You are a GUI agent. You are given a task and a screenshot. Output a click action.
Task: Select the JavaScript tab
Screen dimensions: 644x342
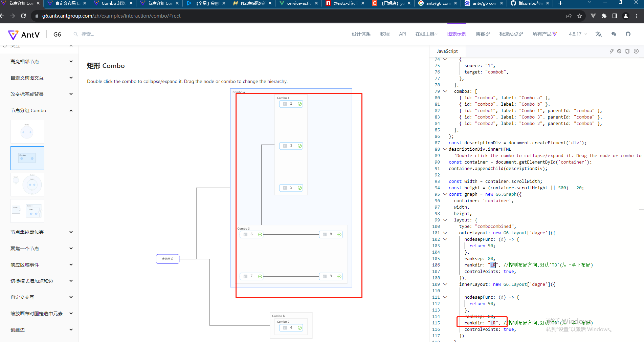[x=447, y=51]
